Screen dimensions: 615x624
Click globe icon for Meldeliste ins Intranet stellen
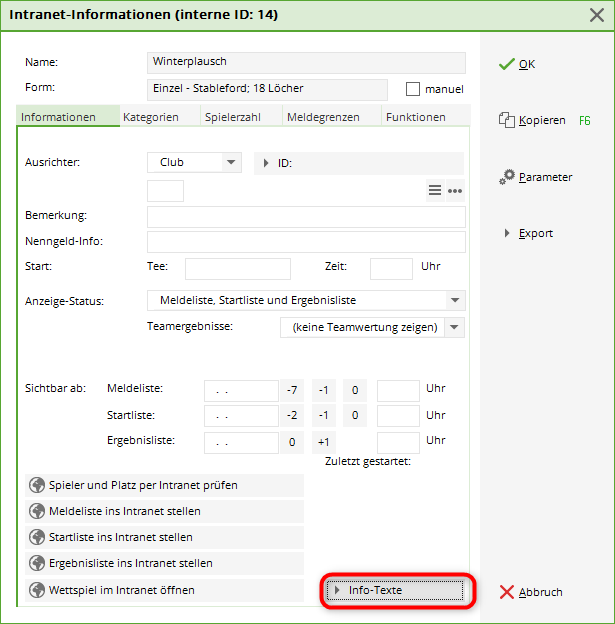[x=38, y=511]
